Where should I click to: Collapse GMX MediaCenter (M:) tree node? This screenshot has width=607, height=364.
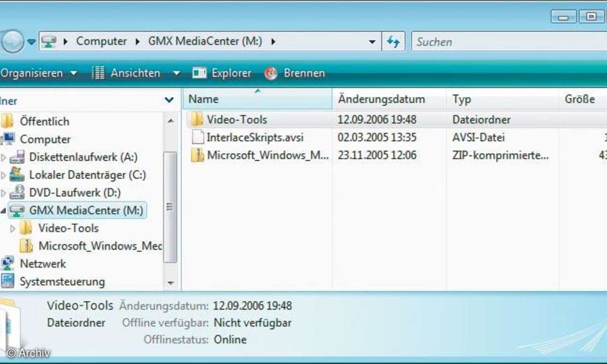[4, 211]
